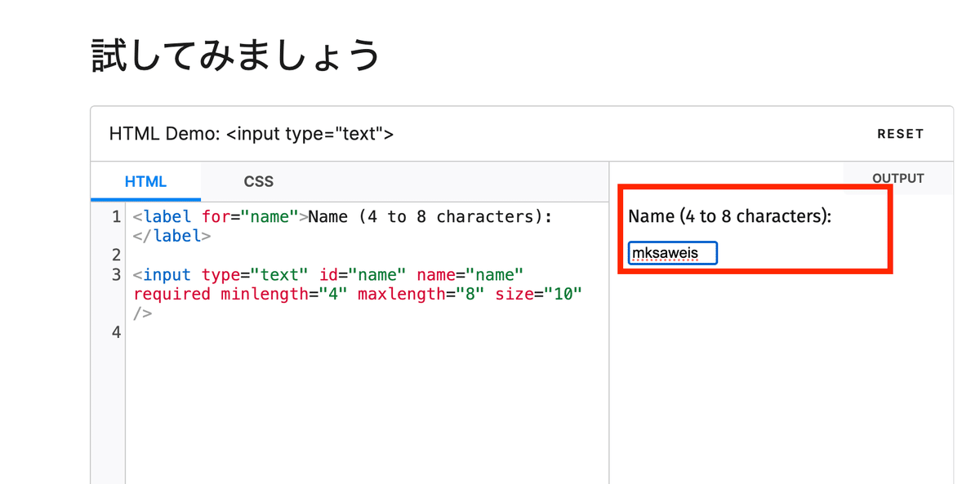Switch to the CSS tab
The width and height of the screenshot is (980, 484).
(258, 181)
